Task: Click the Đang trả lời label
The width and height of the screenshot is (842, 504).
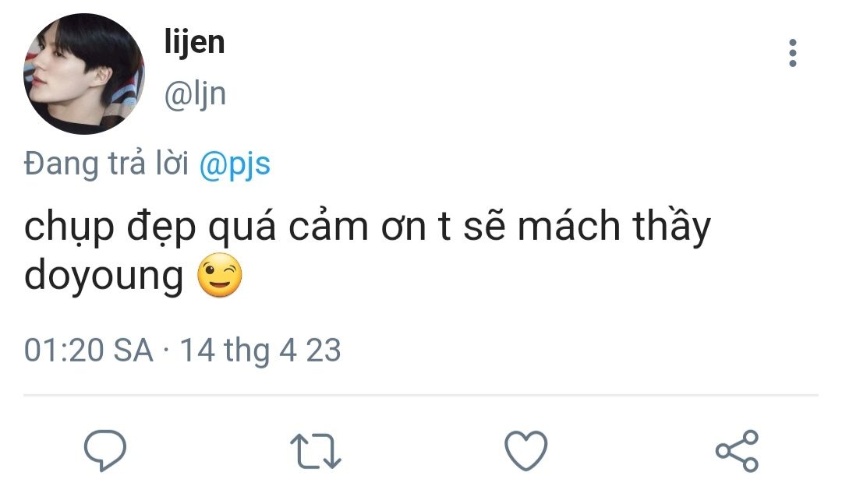Action: [x=107, y=164]
